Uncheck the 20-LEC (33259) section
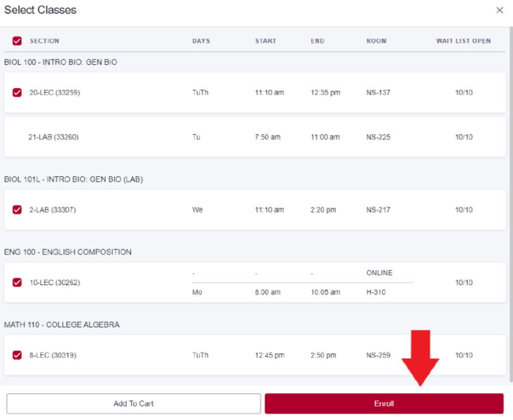This screenshot has height=420, width=513. [17, 92]
